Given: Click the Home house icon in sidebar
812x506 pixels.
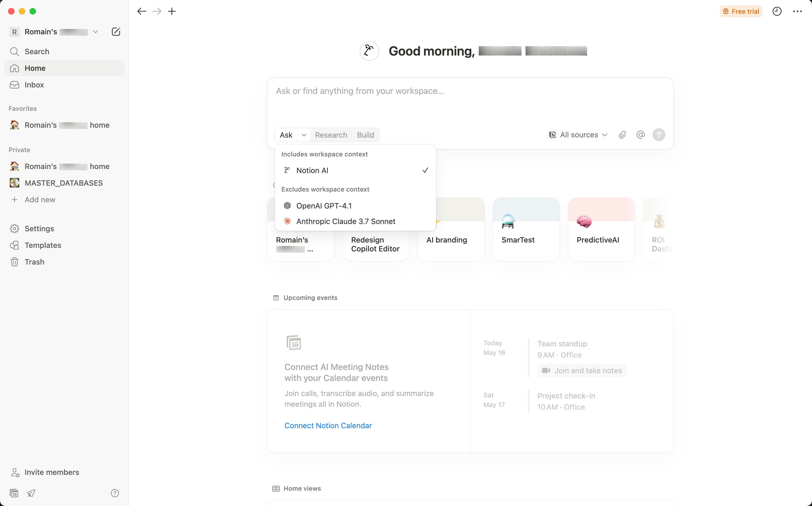Looking at the screenshot, I should point(15,68).
